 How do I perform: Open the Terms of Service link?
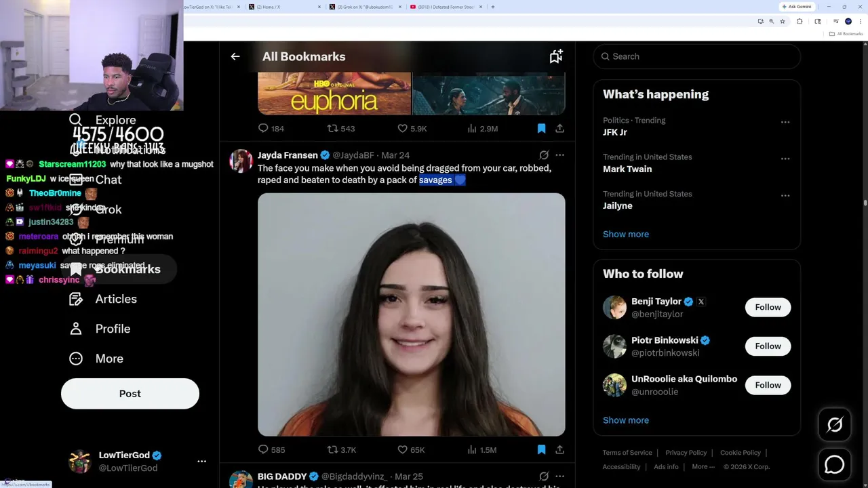coord(627,453)
